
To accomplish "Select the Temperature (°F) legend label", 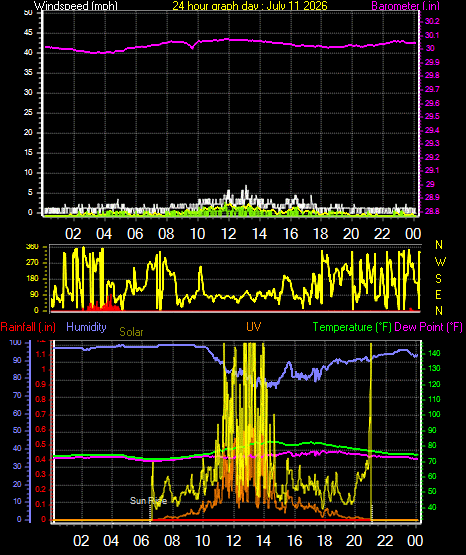I will click(x=352, y=327).
